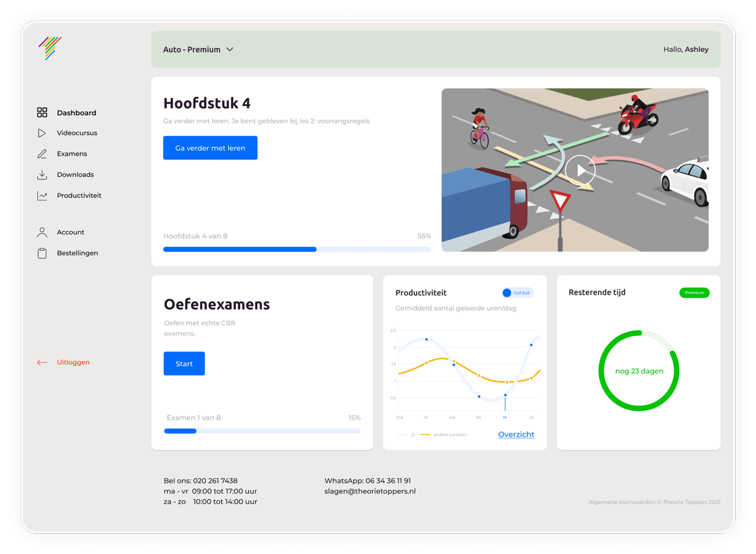
Task: Click the Uitloggen red arrow icon
Action: click(x=42, y=362)
